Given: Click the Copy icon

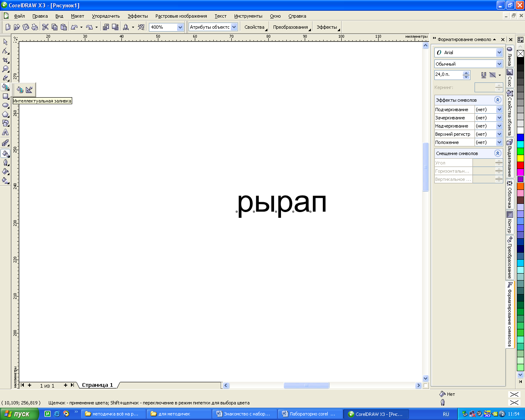Looking at the screenshot, I should (x=55, y=27).
